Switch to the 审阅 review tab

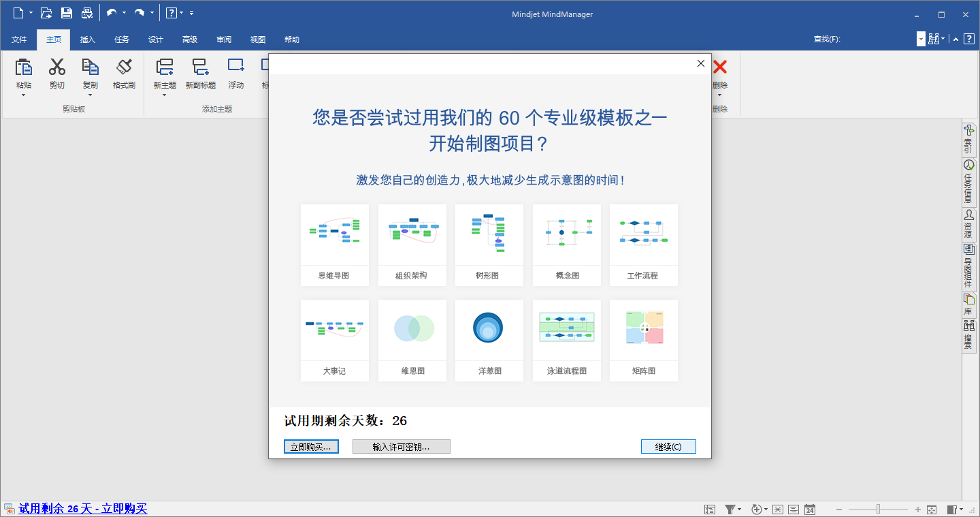coord(224,40)
